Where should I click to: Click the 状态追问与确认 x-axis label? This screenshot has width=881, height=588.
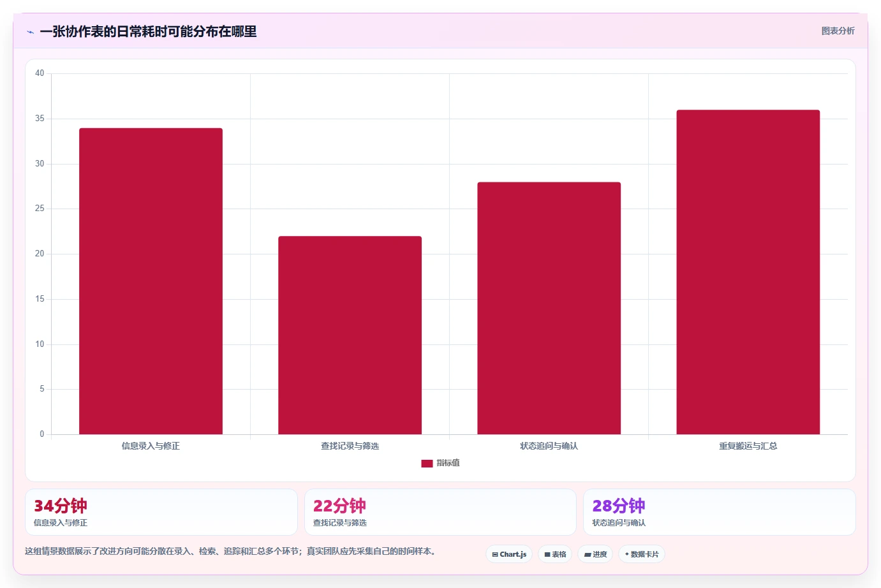(549, 446)
